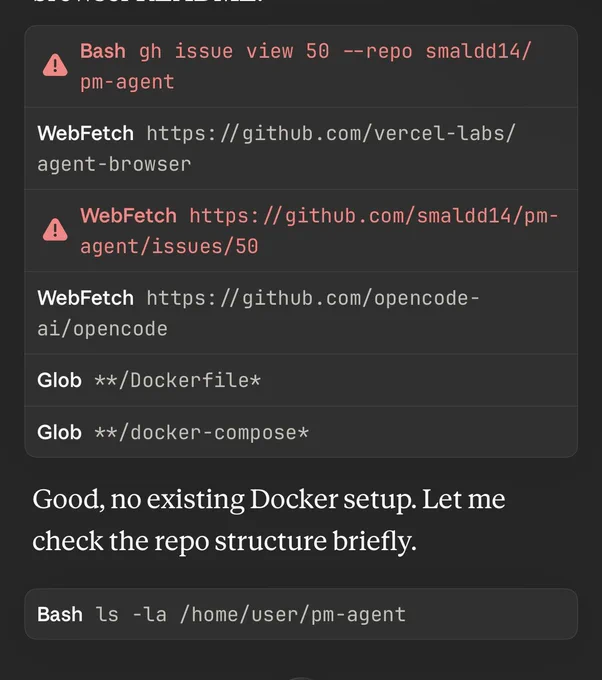Open the WebFetch opencode-ai/opencode entry
The width and height of the screenshot is (602, 680).
pyautogui.click(x=301, y=313)
